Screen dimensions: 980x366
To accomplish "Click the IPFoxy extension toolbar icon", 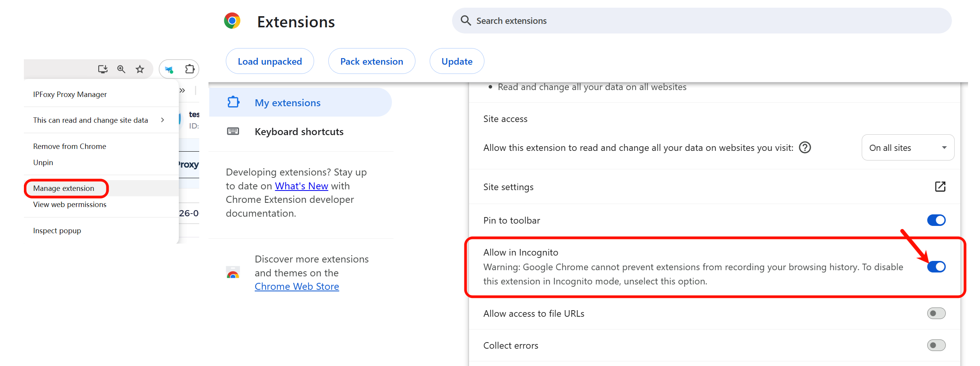I will coord(169,70).
